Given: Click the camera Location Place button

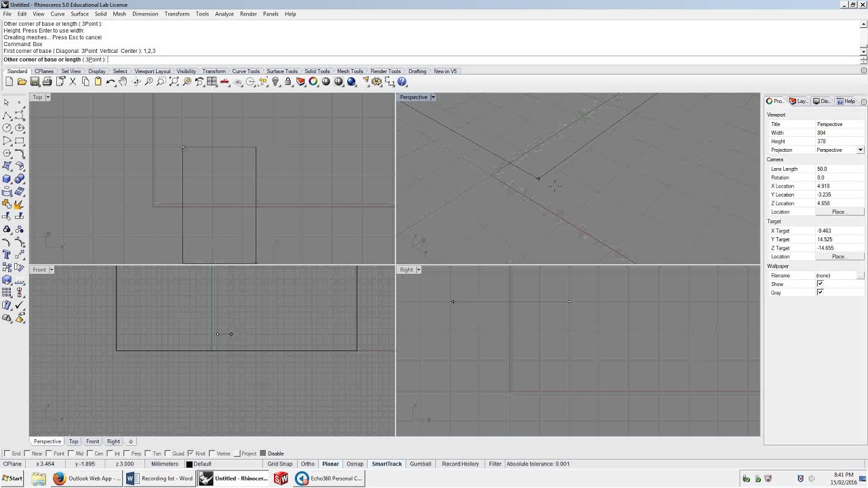Looking at the screenshot, I should click(x=840, y=212).
